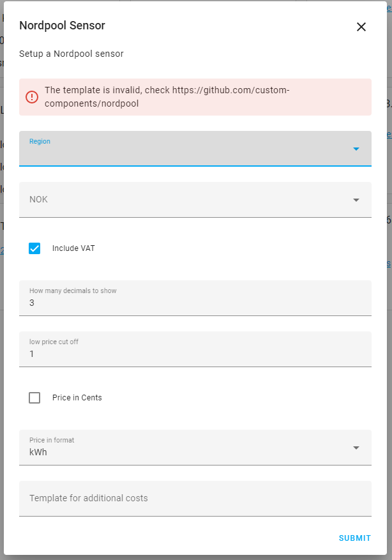Click the red error alert icon
This screenshot has width=392, height=560.
pyautogui.click(x=32, y=97)
